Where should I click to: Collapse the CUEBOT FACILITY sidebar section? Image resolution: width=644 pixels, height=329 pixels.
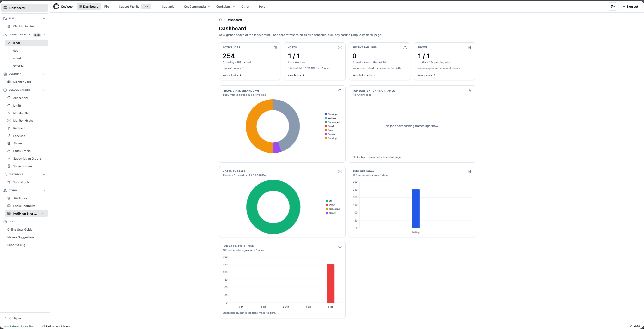[x=44, y=35]
